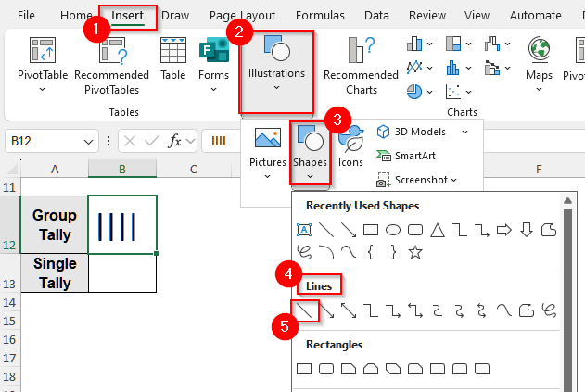
Task: Choose the Right Arrow block shape
Action: (x=504, y=230)
